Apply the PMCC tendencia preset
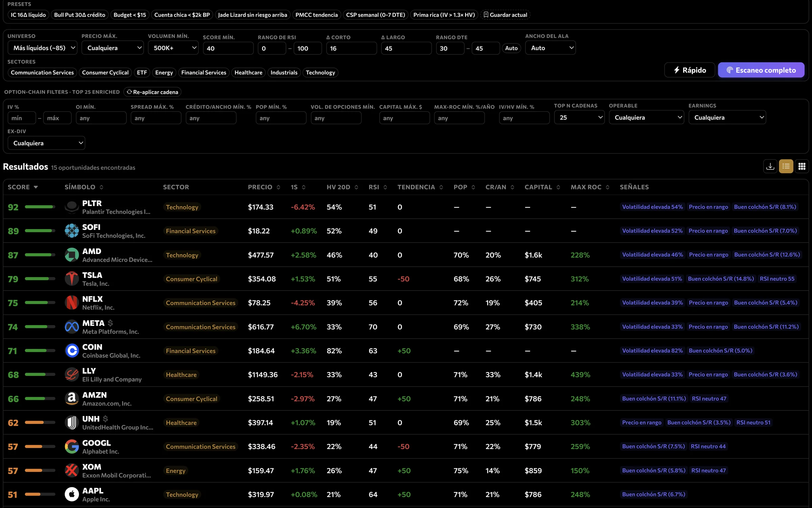 coord(317,15)
